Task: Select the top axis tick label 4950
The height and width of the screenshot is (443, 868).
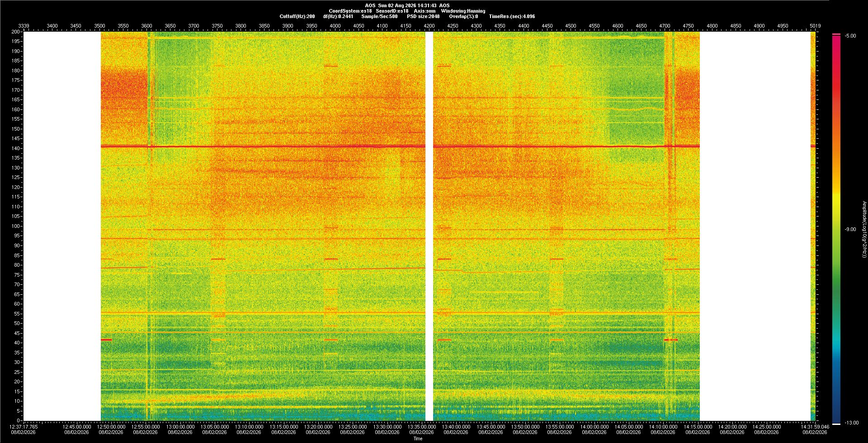Action: point(783,26)
